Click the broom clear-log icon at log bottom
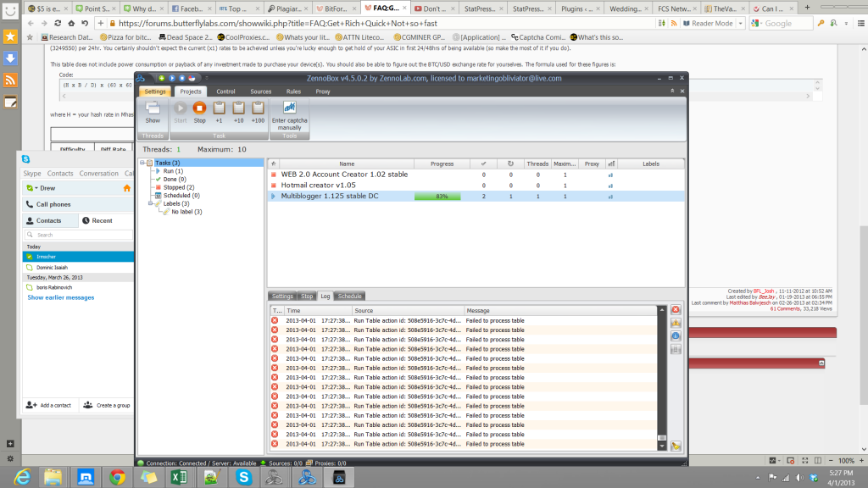Viewport: 868px width, 488px height. click(676, 446)
